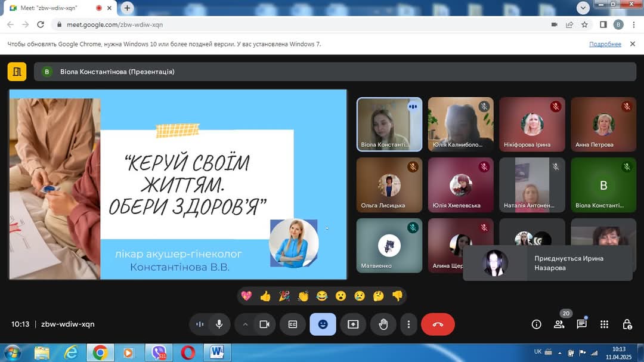This screenshot has width=644, height=362.
Task: Show the participants list with 20 badge
Action: click(x=559, y=324)
